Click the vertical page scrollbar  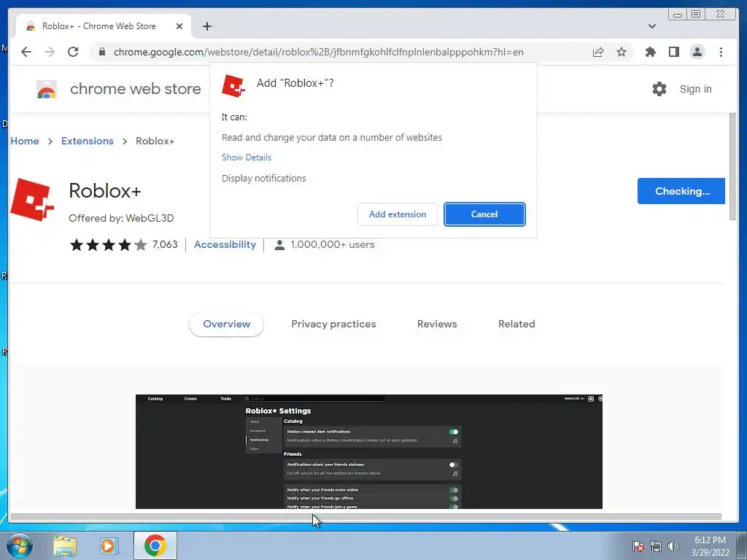tap(732, 167)
